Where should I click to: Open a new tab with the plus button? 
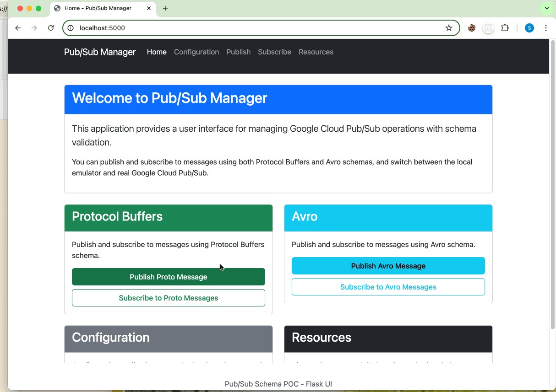(165, 8)
